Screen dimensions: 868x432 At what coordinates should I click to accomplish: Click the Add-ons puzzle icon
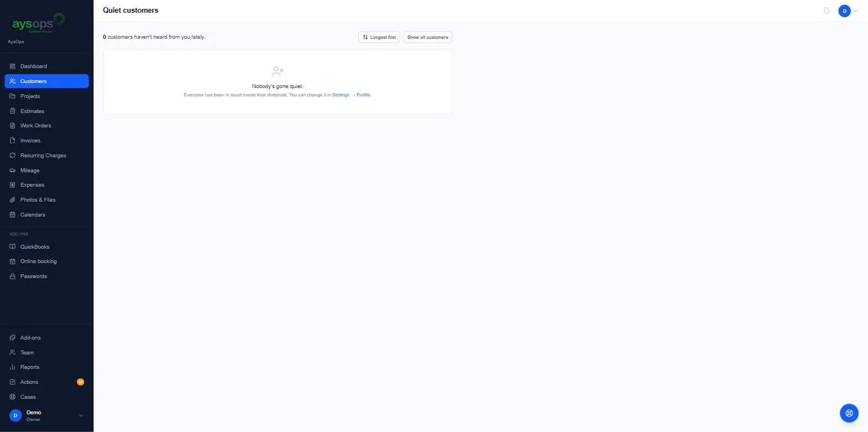tap(13, 338)
